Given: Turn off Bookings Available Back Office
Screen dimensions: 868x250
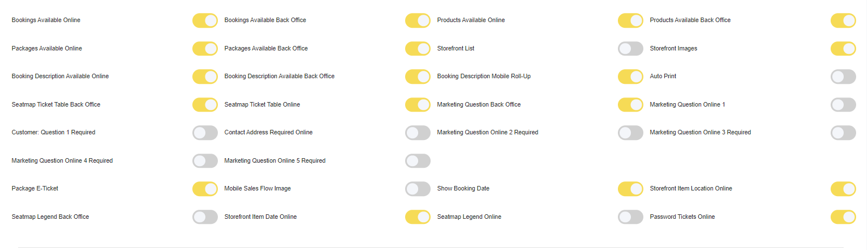Looking at the screenshot, I should click(418, 20).
